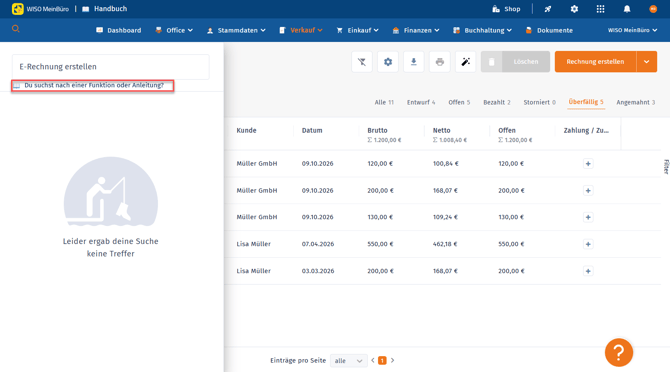
Task: Open Dokumente menu item
Action: click(x=549, y=30)
